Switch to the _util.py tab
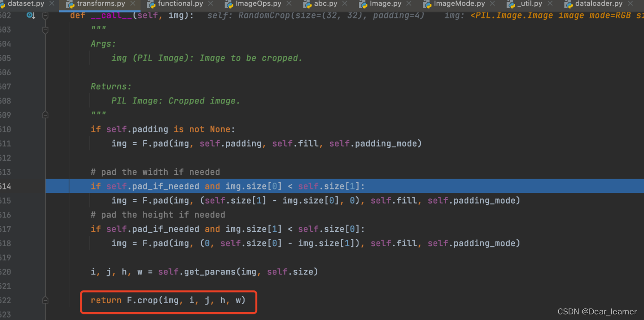644x320 pixels. point(530,4)
